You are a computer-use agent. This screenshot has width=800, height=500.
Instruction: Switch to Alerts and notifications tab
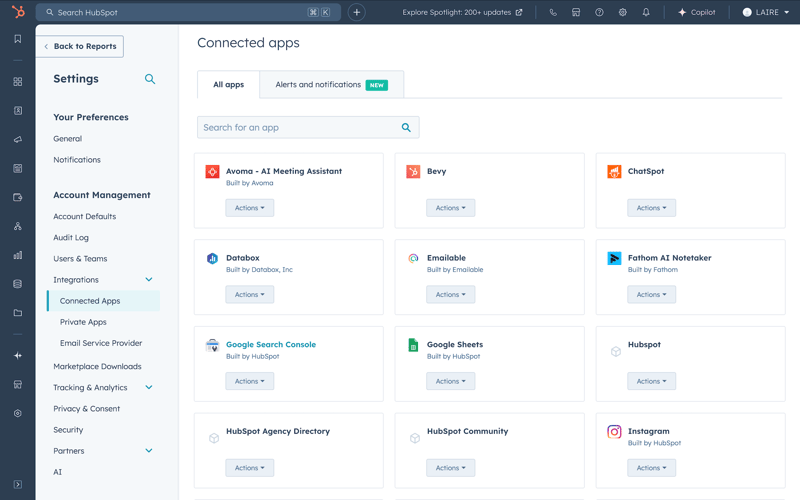pos(332,85)
